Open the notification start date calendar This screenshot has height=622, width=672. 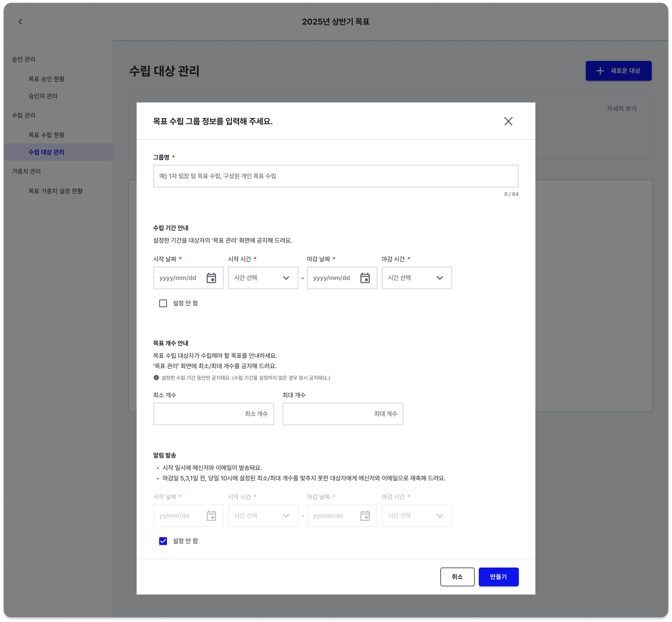(211, 515)
